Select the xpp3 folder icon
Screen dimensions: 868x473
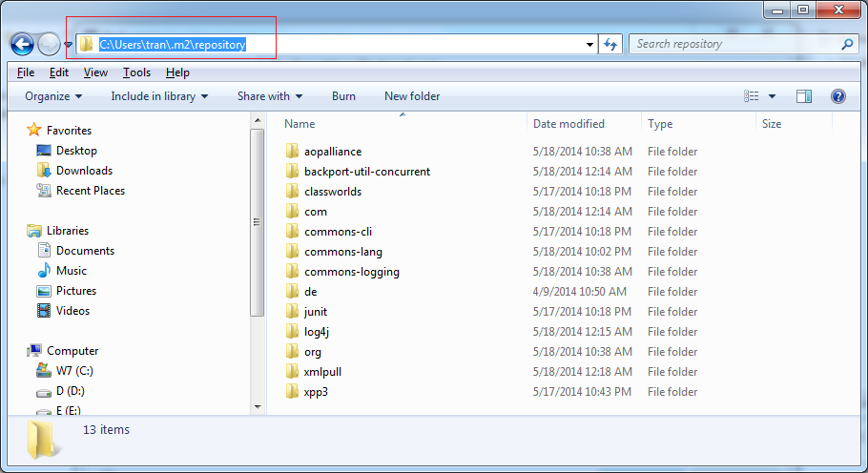(x=292, y=391)
